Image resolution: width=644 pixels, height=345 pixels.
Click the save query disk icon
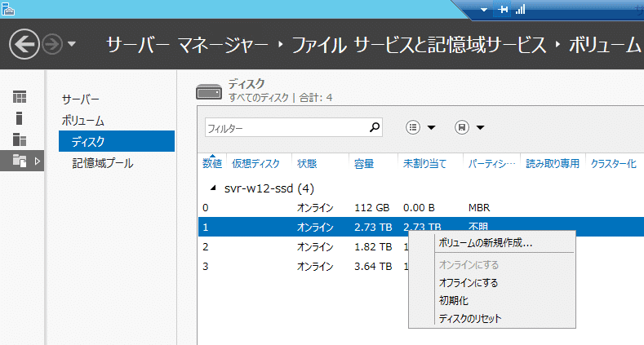point(462,127)
